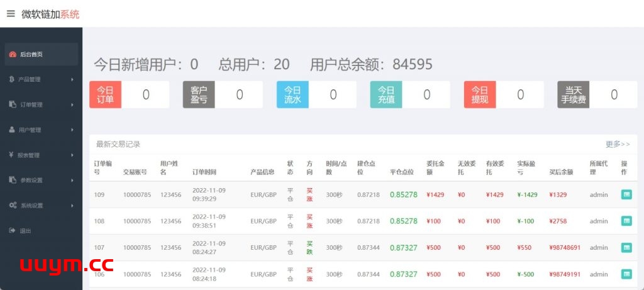
Task: Open the action icon for order 106
Action: click(626, 274)
